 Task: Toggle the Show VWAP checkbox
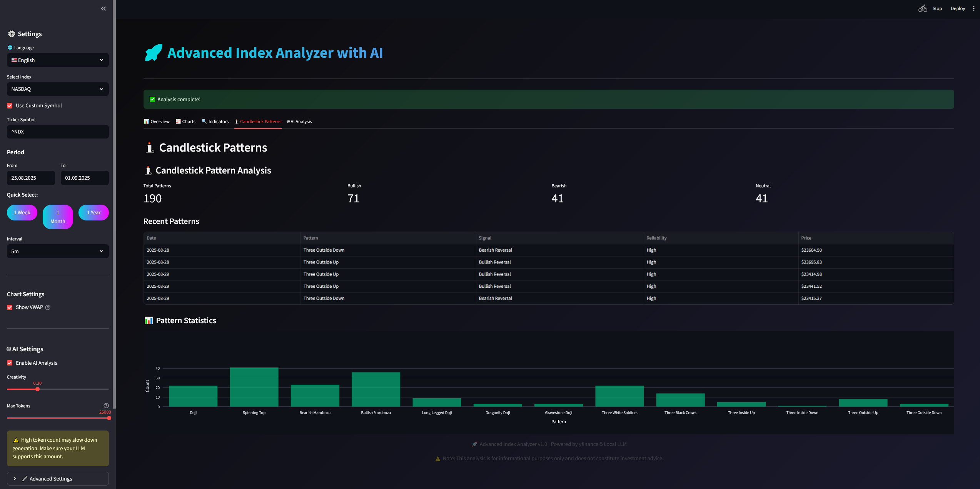click(10, 307)
